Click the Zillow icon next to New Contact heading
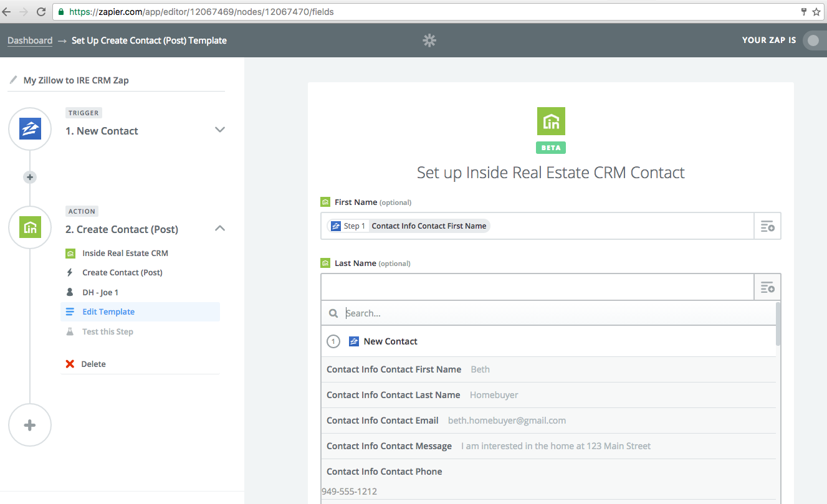Screen dimensions: 827x504 [x=354, y=341]
